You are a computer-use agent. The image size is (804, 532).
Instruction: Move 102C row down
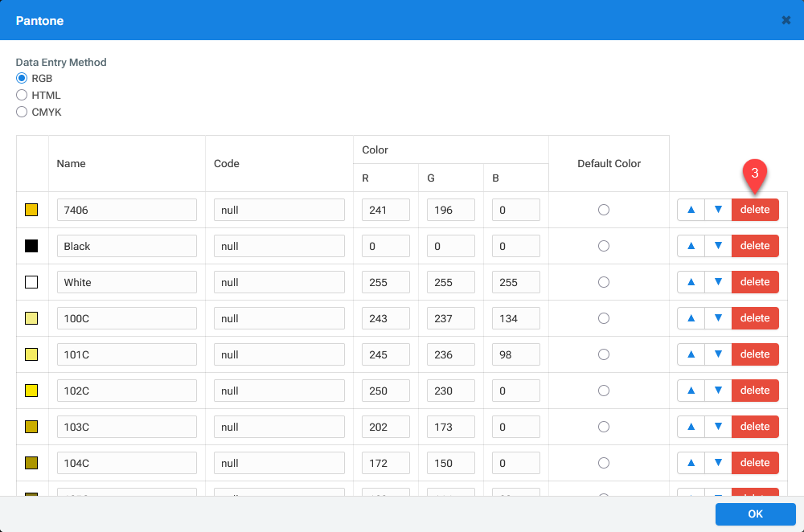tap(718, 391)
